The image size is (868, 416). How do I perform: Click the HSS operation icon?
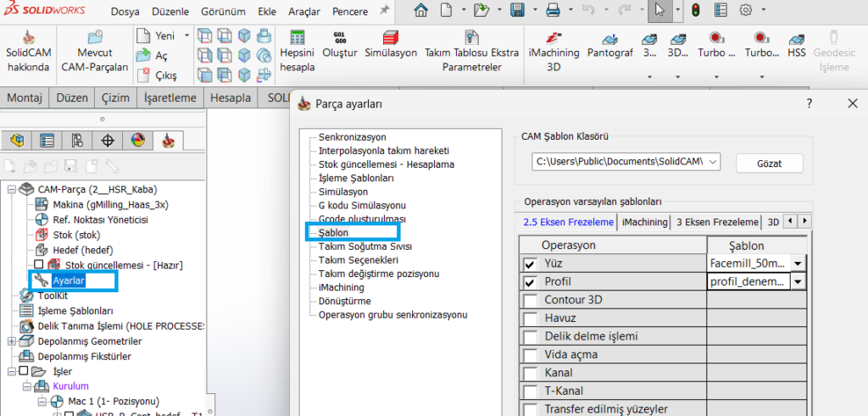[x=796, y=39]
